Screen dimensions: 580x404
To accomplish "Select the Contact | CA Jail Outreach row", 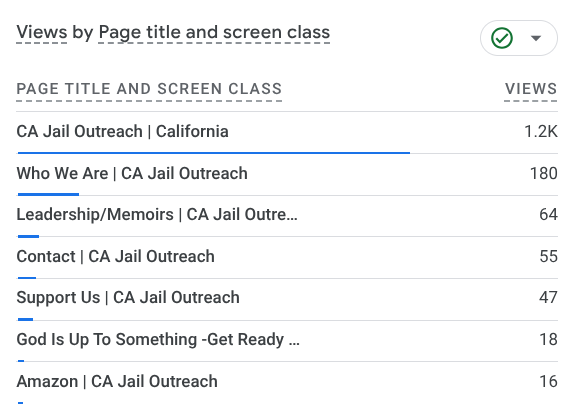I will pyautogui.click(x=287, y=257).
